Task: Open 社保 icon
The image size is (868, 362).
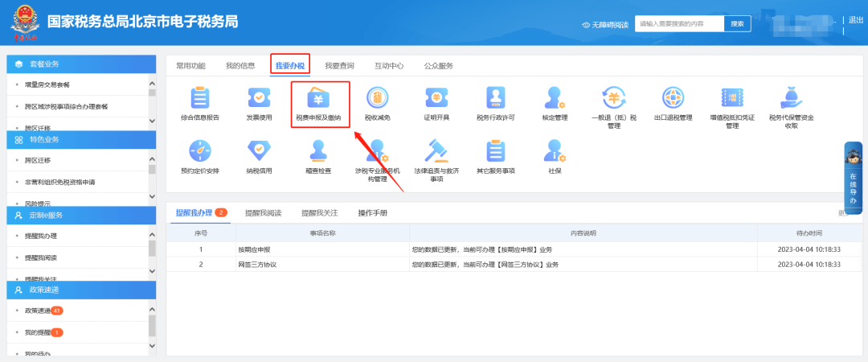Action: (555, 150)
